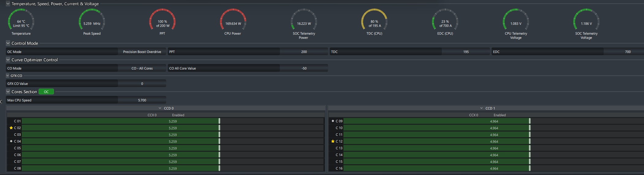Click the gold star icon beside C 02
The height and width of the screenshot is (175, 644).
click(x=11, y=128)
